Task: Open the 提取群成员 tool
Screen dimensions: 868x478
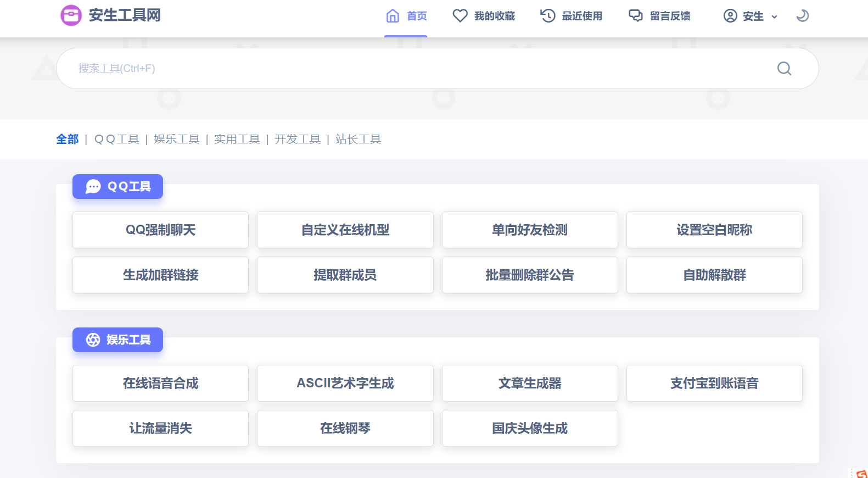Action: coord(345,275)
